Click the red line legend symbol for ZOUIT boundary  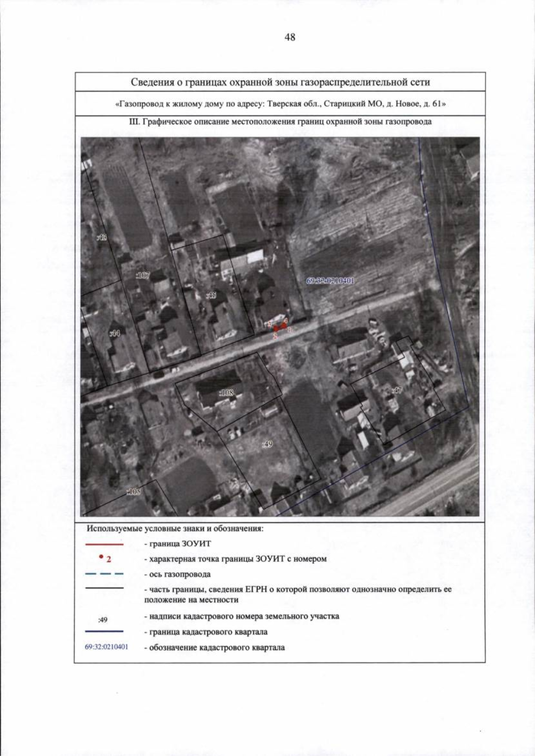pos(104,545)
